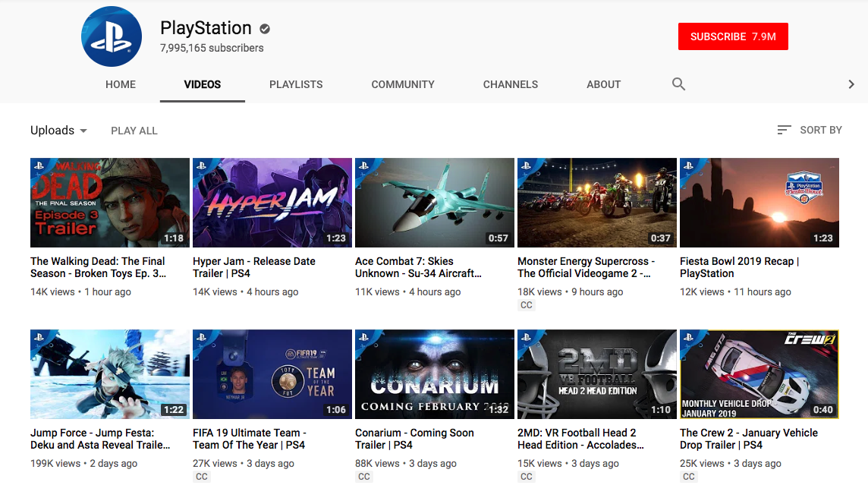Click title 'Monster Energy Supercross - The Official Videogame 2'
868x498 pixels.
click(587, 267)
